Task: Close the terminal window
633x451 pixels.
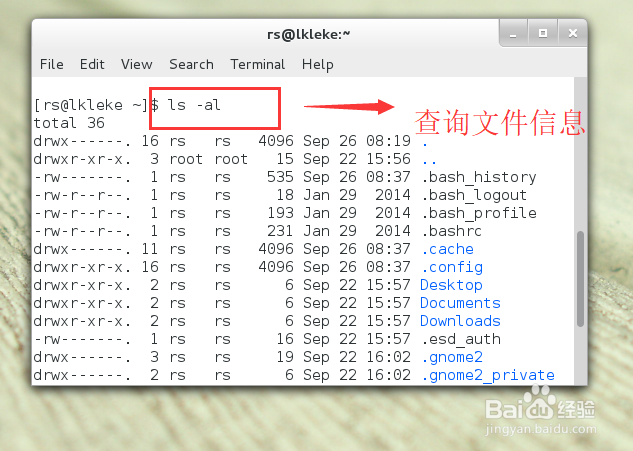Action: pos(572,34)
